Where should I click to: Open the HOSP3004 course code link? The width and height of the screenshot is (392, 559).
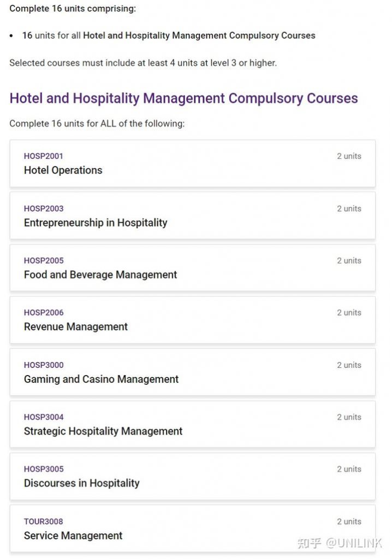(x=44, y=417)
